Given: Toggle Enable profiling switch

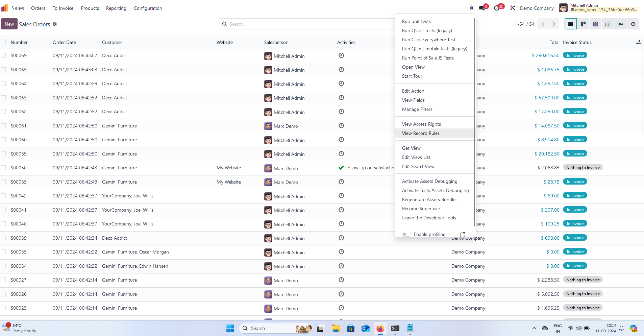Looking at the screenshot, I should pyautogui.click(x=406, y=234).
